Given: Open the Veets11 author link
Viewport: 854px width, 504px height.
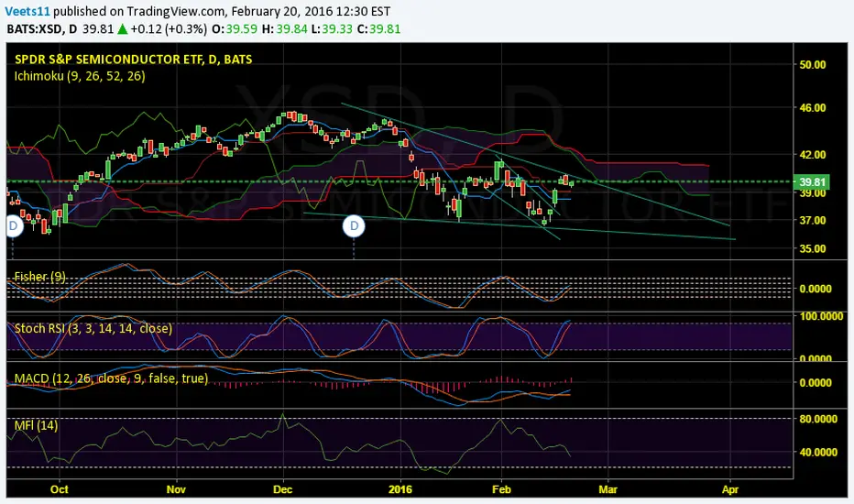Looking at the screenshot, I should pyautogui.click(x=27, y=11).
